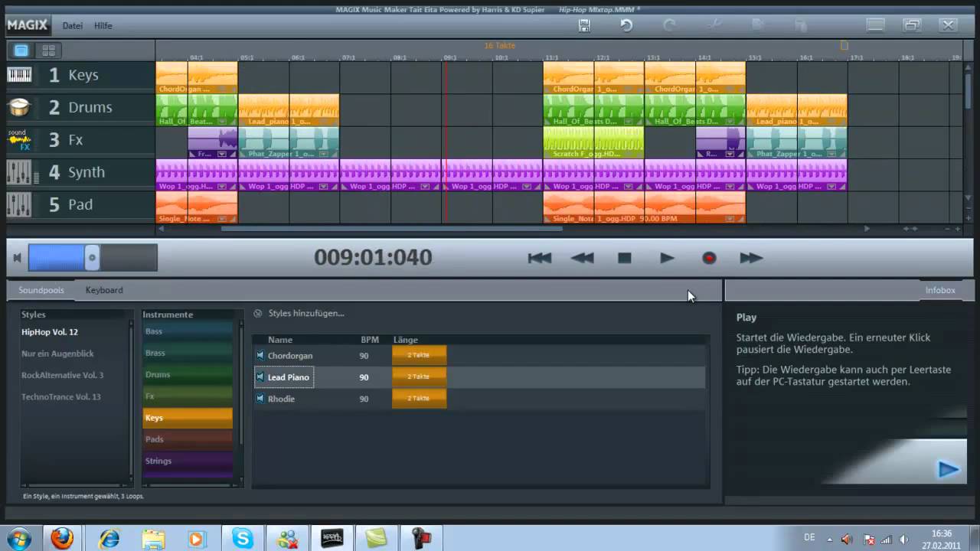Click the icon beside Styles hinzufügen

(258, 313)
